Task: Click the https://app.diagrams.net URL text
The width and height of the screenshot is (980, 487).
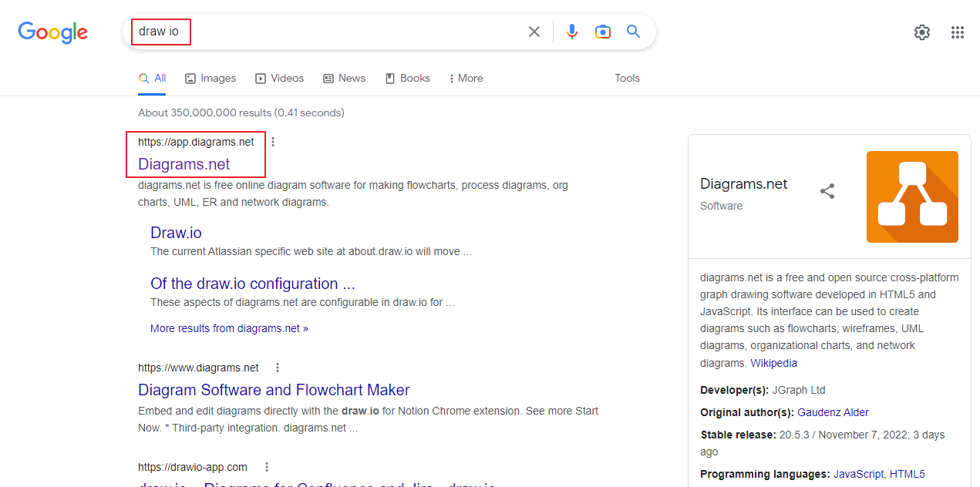Action: tap(196, 142)
